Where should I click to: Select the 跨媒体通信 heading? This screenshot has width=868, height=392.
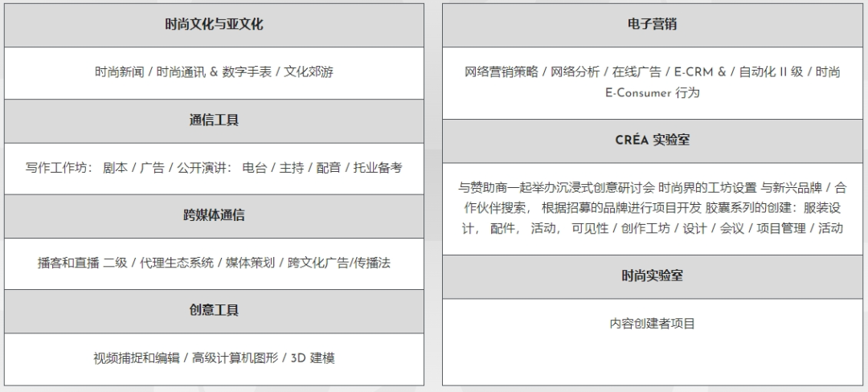coord(214,215)
